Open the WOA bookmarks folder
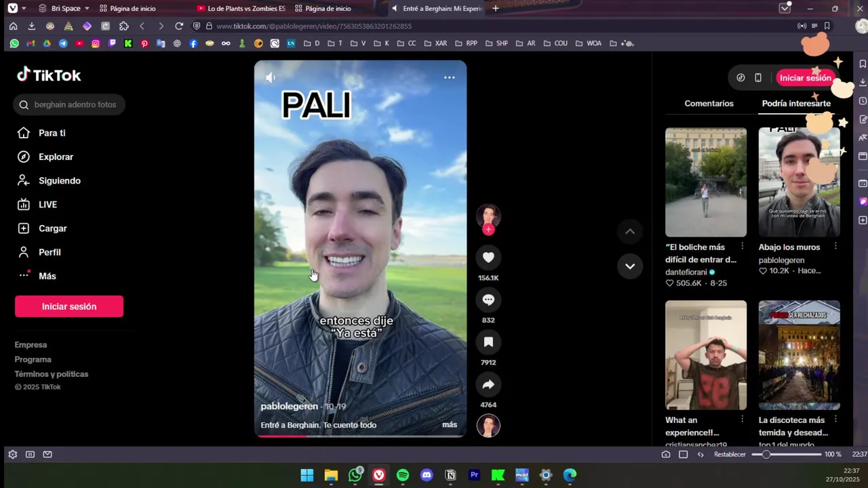 [x=588, y=43]
